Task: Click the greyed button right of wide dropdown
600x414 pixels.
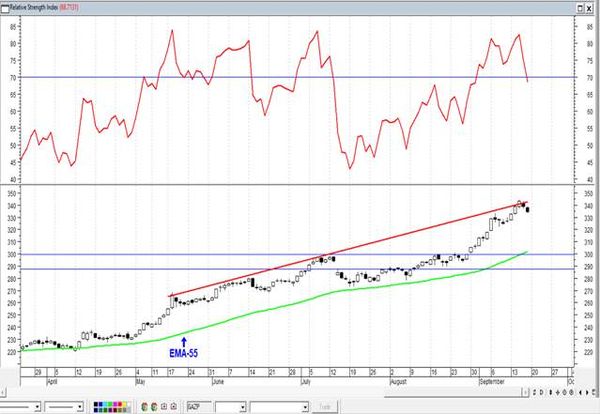Action: 324,407
